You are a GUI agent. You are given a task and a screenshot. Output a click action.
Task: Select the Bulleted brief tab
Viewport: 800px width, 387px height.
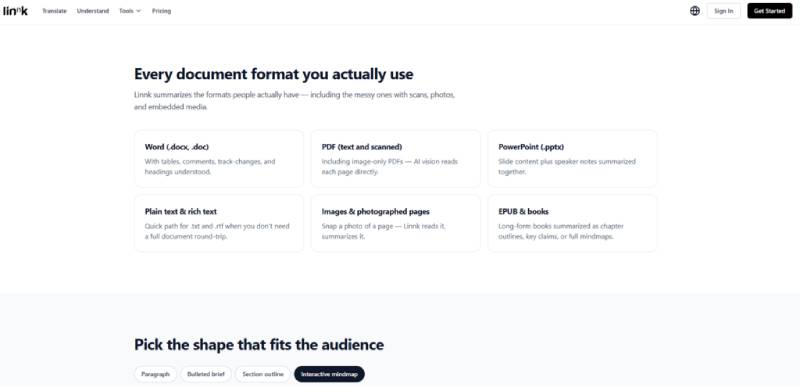point(206,374)
